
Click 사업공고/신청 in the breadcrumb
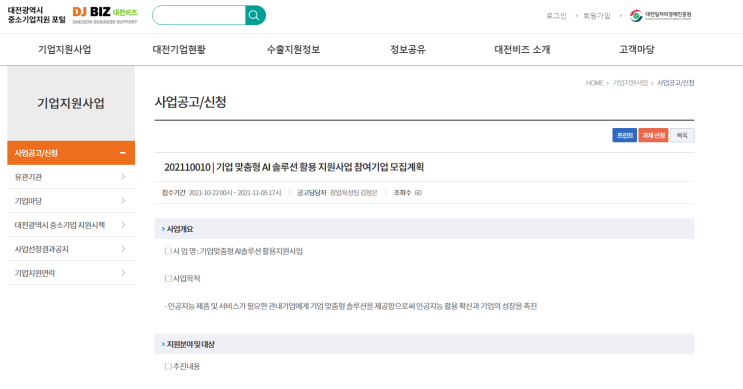[x=676, y=83]
